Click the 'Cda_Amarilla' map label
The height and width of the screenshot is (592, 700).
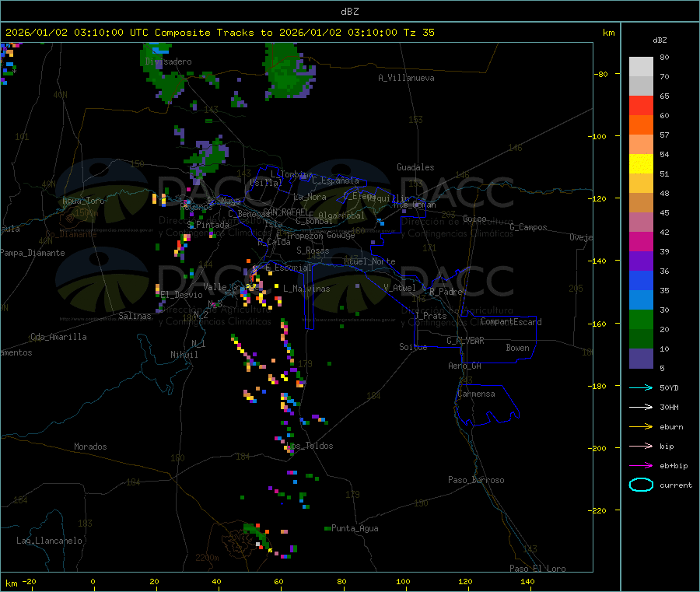tap(58, 337)
